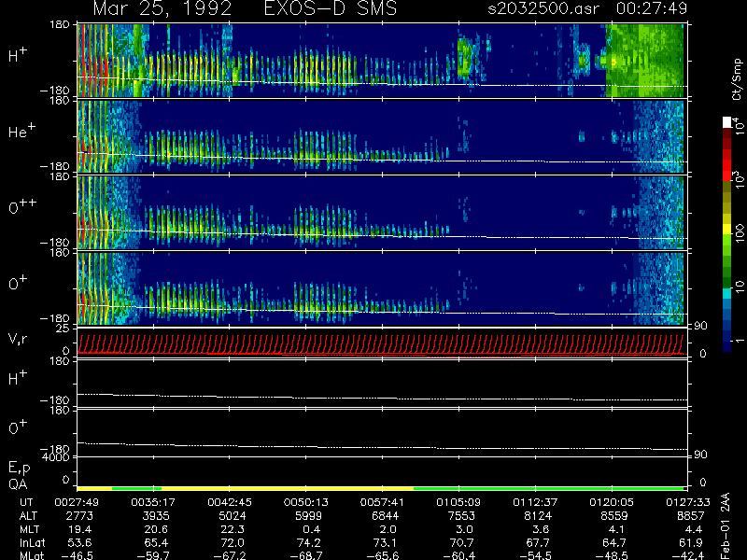The width and height of the screenshot is (747, 560).
Task: Click the O++ panel label
Action: pos(22,206)
